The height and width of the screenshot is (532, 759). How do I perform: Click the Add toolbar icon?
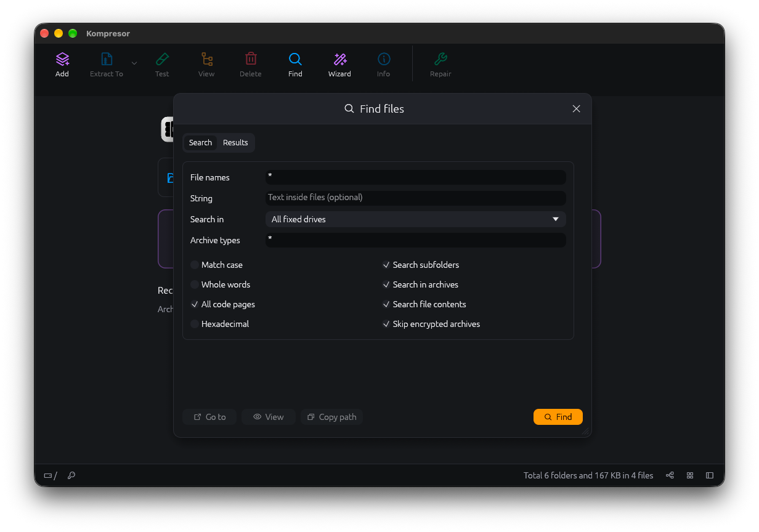(62, 59)
